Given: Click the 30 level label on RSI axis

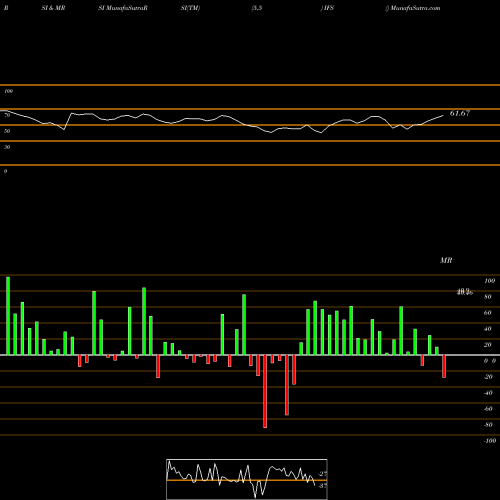Looking at the screenshot, I should (x=7, y=147).
